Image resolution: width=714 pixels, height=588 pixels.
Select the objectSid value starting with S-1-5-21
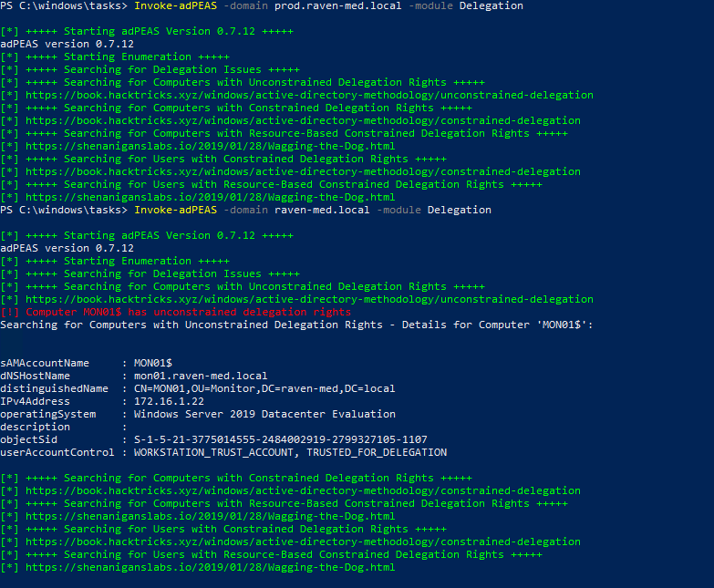[280, 439]
